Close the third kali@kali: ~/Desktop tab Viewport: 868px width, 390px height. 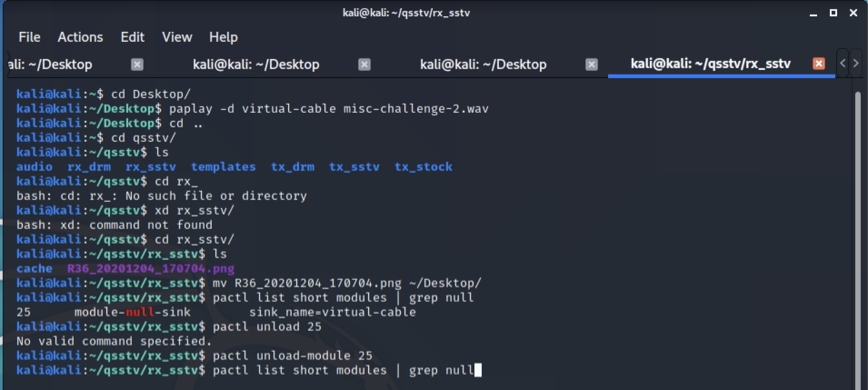(591, 64)
